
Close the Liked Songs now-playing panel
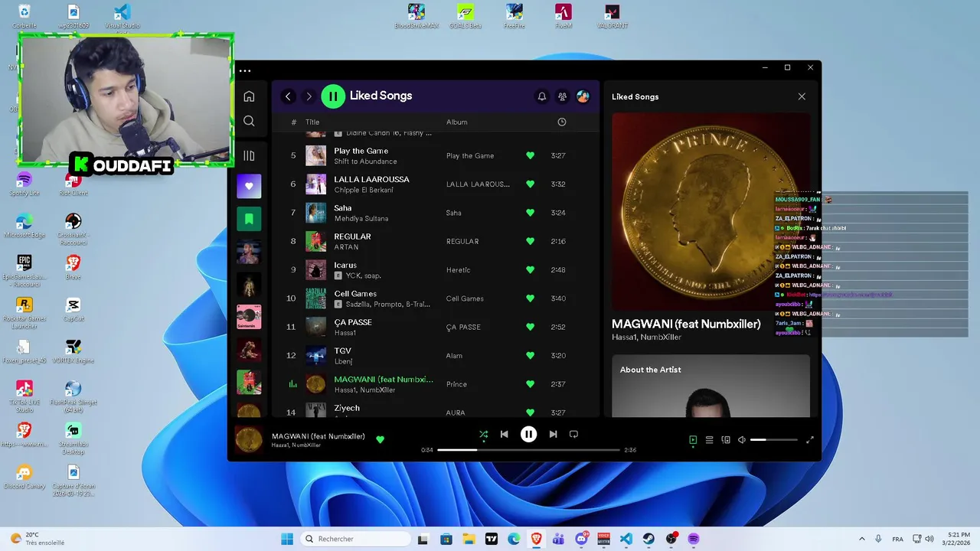click(802, 96)
